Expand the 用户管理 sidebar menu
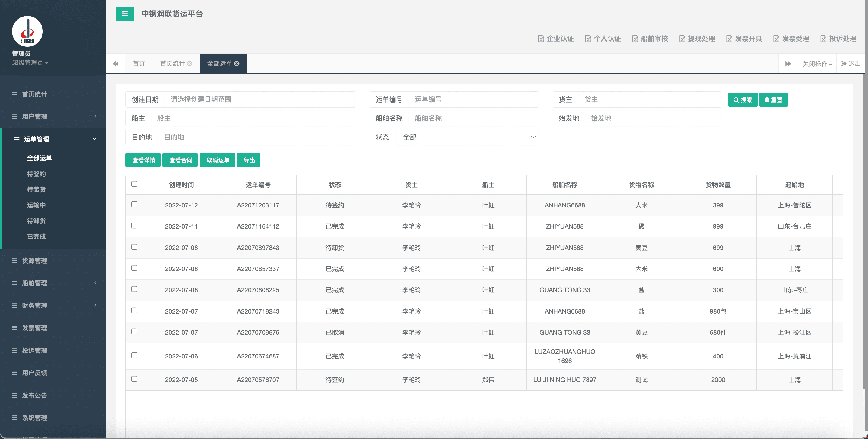868x439 pixels. coord(53,116)
